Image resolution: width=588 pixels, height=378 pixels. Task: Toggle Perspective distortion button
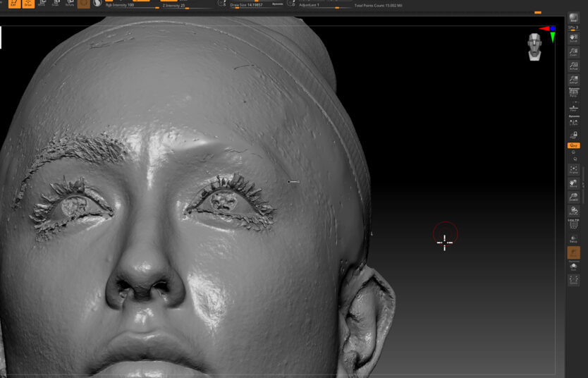[573, 93]
